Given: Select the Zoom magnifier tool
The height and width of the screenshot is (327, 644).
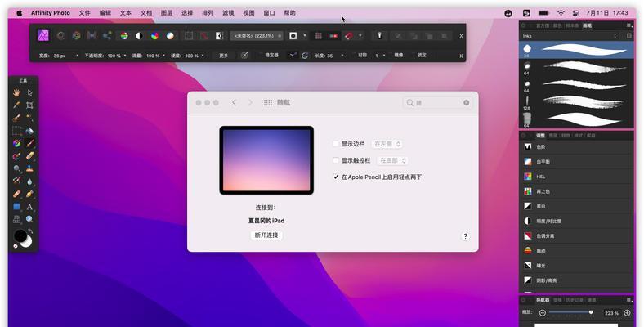Looking at the screenshot, I should coord(29,219).
